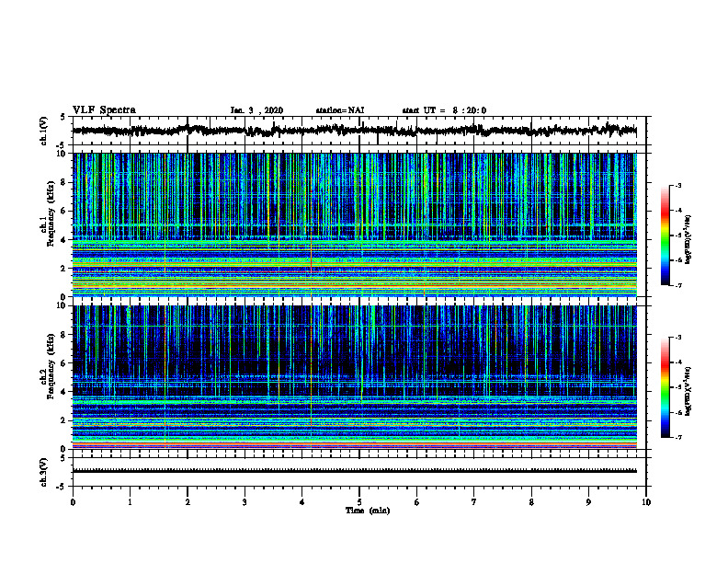Click the "2" kHz tick on ch.2 frequency axis
Viewport: 728px width, 563px height.
[63, 420]
